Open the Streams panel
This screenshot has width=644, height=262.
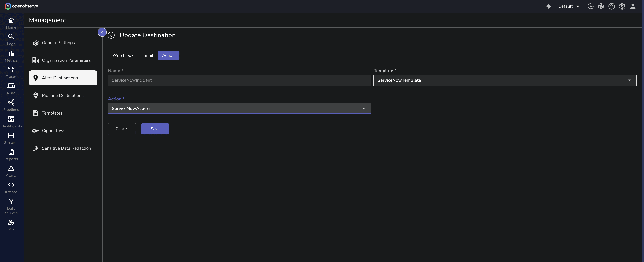(x=11, y=138)
